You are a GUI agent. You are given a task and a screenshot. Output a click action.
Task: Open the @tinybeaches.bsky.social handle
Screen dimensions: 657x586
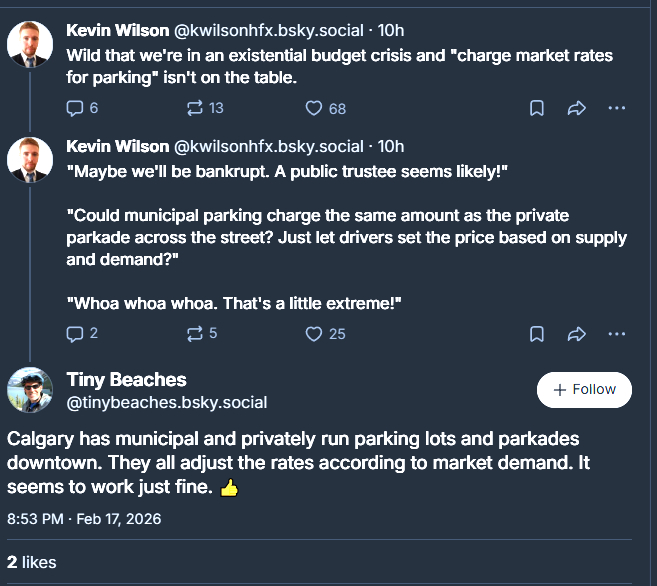point(166,403)
